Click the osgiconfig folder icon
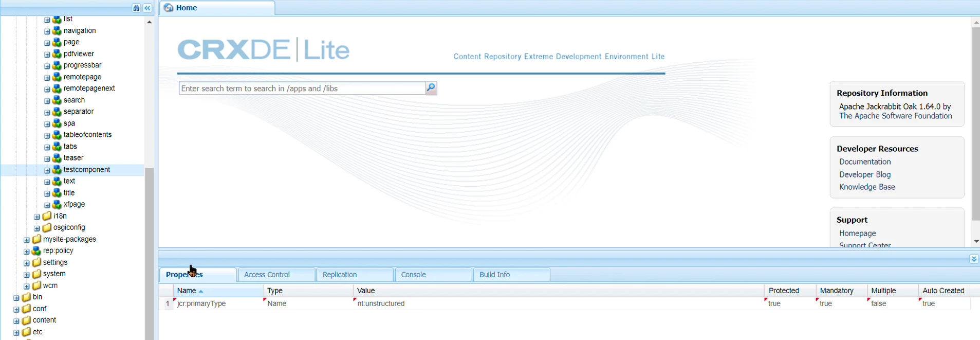The width and height of the screenshot is (980, 340). pyautogui.click(x=47, y=227)
